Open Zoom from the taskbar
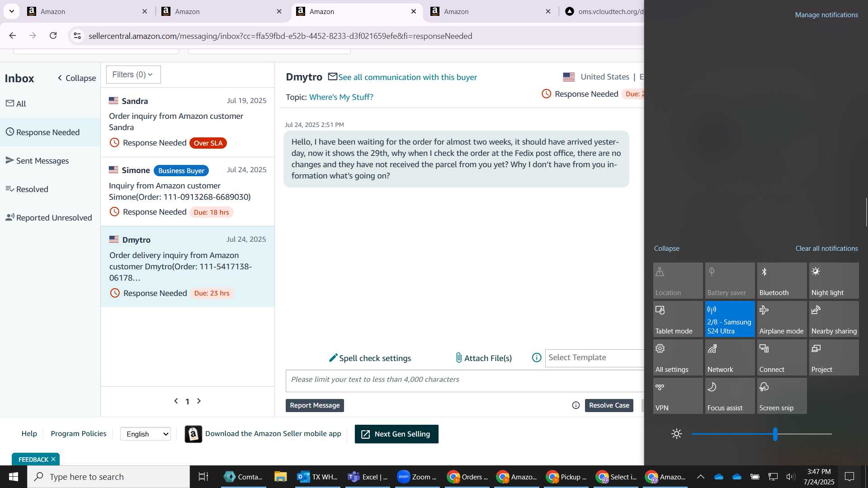 click(x=417, y=477)
